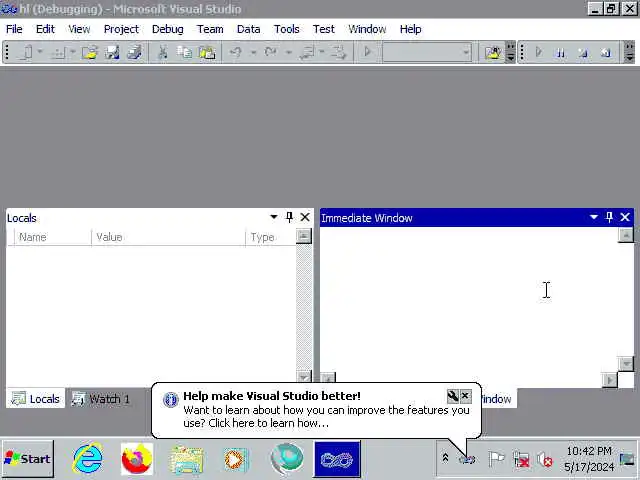Click the Value column header in Locals
640x480 pixels.
(168, 237)
